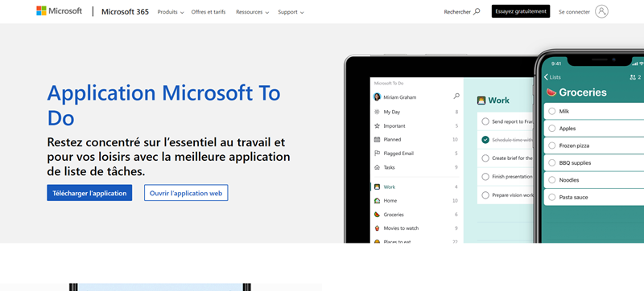Click the Home list house icon
This screenshot has height=291, width=644.
coord(377,200)
